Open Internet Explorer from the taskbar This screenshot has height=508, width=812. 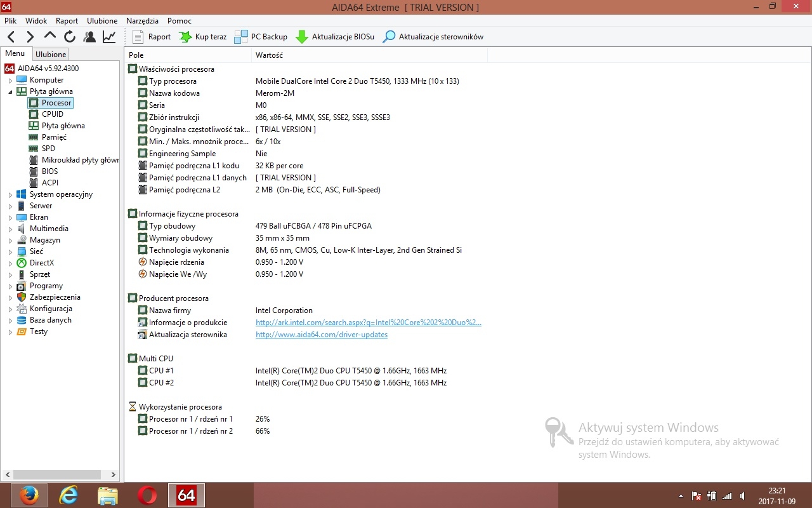tap(69, 495)
